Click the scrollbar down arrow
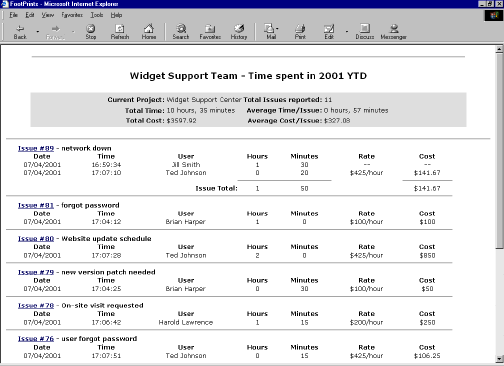504x366 pixels. point(499,359)
